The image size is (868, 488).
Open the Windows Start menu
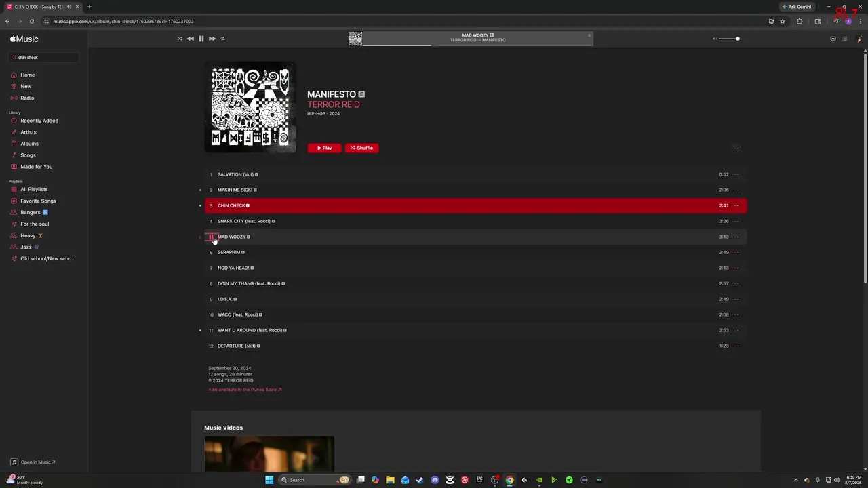pyautogui.click(x=269, y=480)
